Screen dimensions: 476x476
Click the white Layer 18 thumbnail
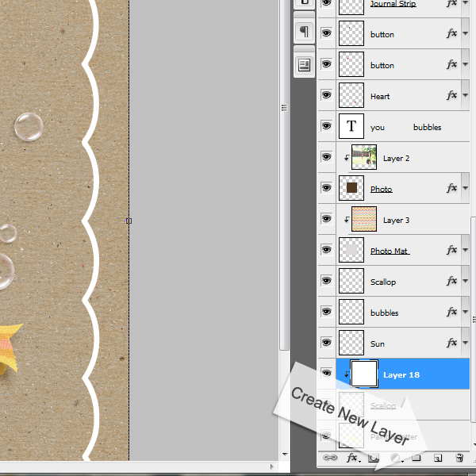(364, 374)
